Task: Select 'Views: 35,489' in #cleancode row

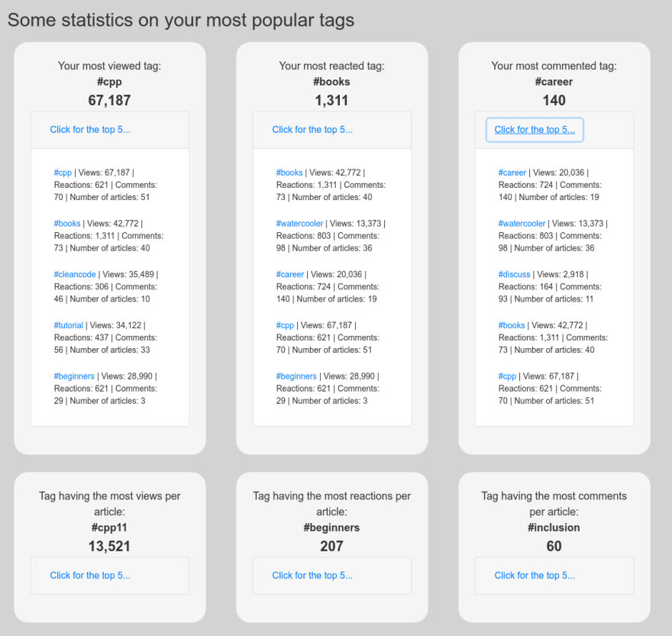Action: pos(128,274)
